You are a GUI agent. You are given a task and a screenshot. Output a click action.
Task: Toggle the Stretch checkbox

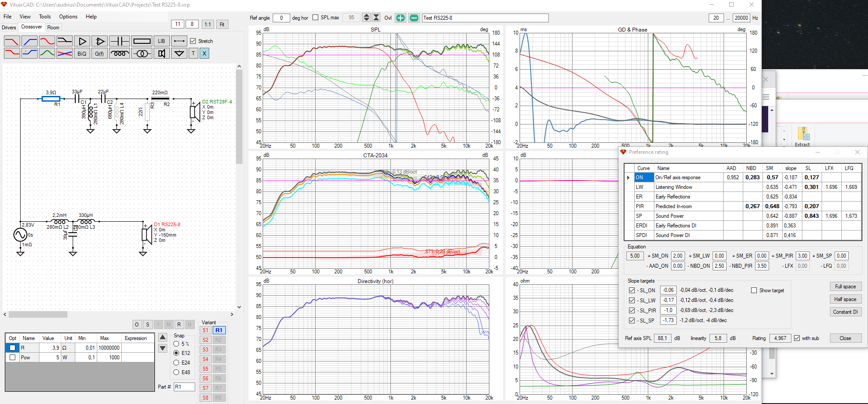193,41
